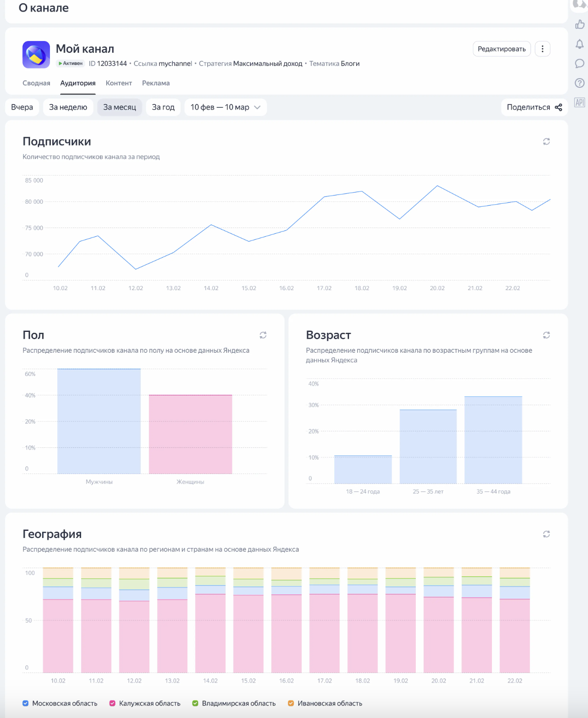Refresh the Возраст chart
The image size is (588, 718).
click(x=546, y=335)
